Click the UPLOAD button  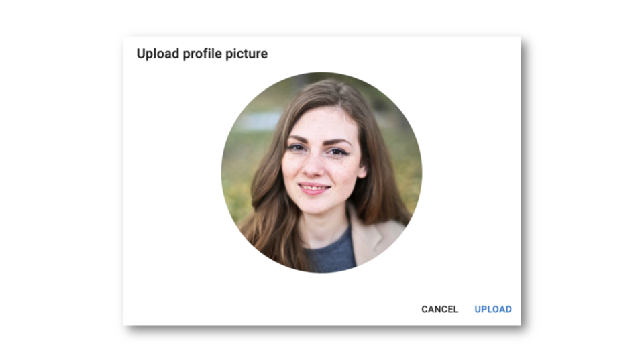493,310
